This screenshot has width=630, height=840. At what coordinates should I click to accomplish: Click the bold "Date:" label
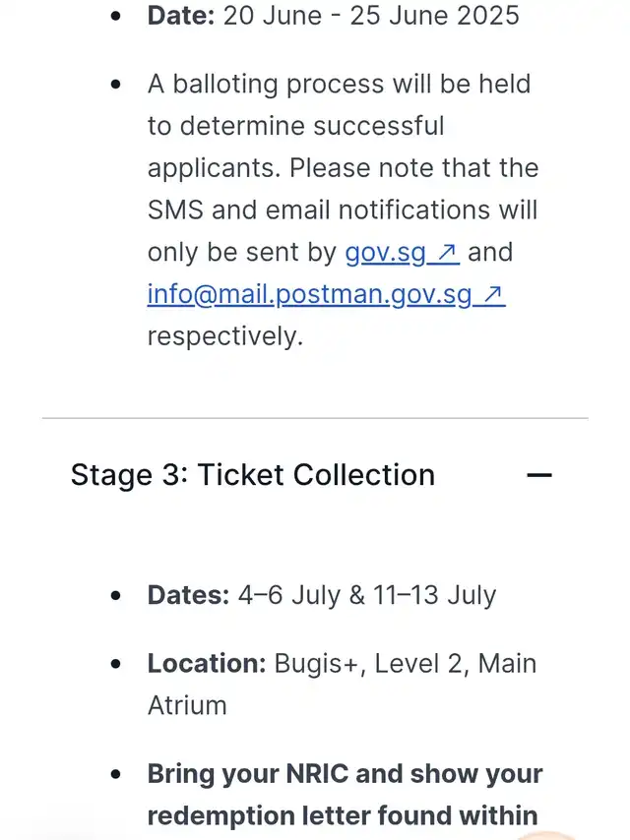(179, 17)
